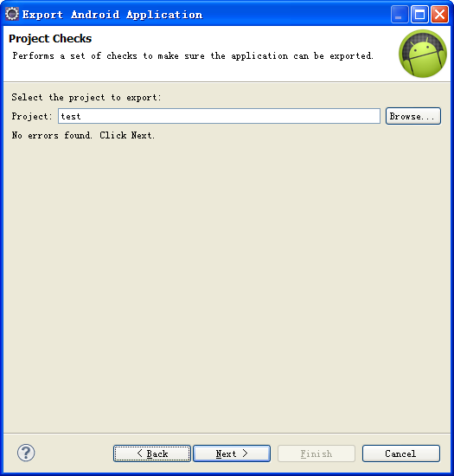The width and height of the screenshot is (454, 476).
Task: Cancel the Android export wizard
Action: [x=401, y=453]
